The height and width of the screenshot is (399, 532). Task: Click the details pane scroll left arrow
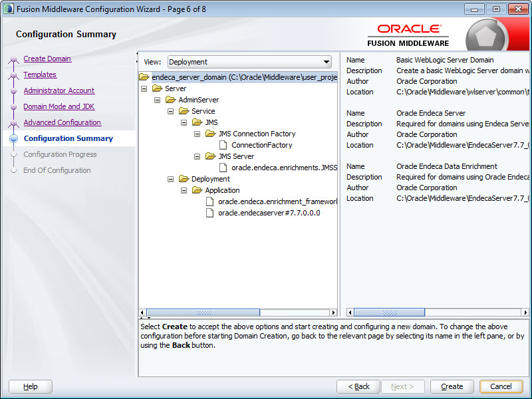click(x=350, y=313)
